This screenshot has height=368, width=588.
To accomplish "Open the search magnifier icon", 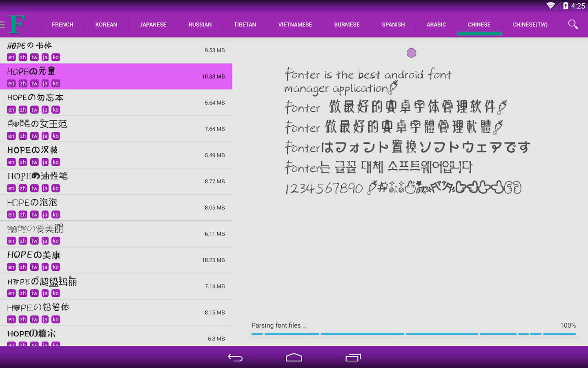I will pos(573,25).
